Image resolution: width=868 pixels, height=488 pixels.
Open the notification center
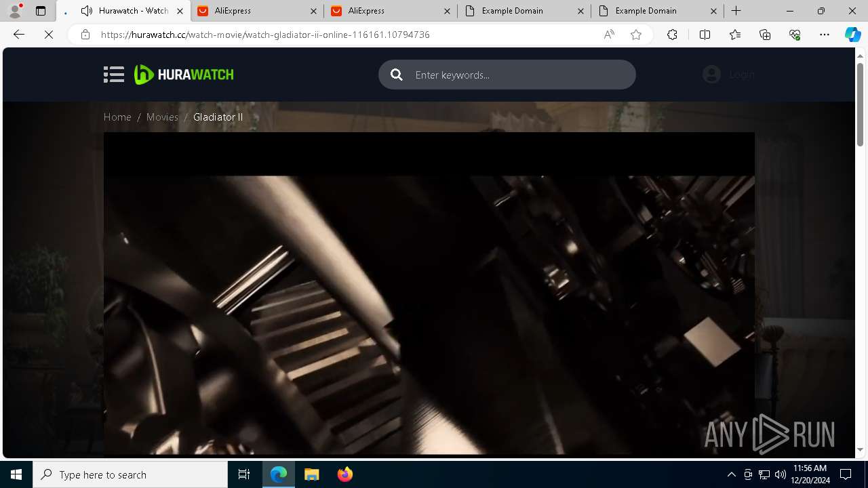point(846,474)
